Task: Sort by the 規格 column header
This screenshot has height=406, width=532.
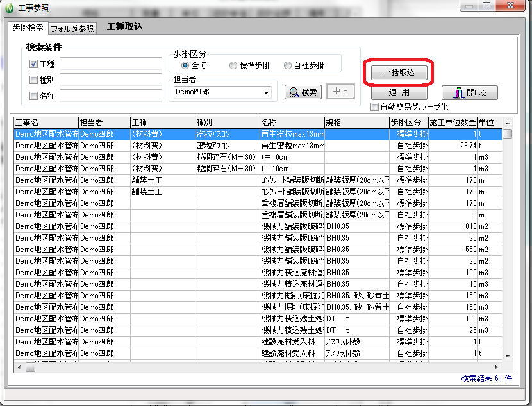Action: point(357,123)
